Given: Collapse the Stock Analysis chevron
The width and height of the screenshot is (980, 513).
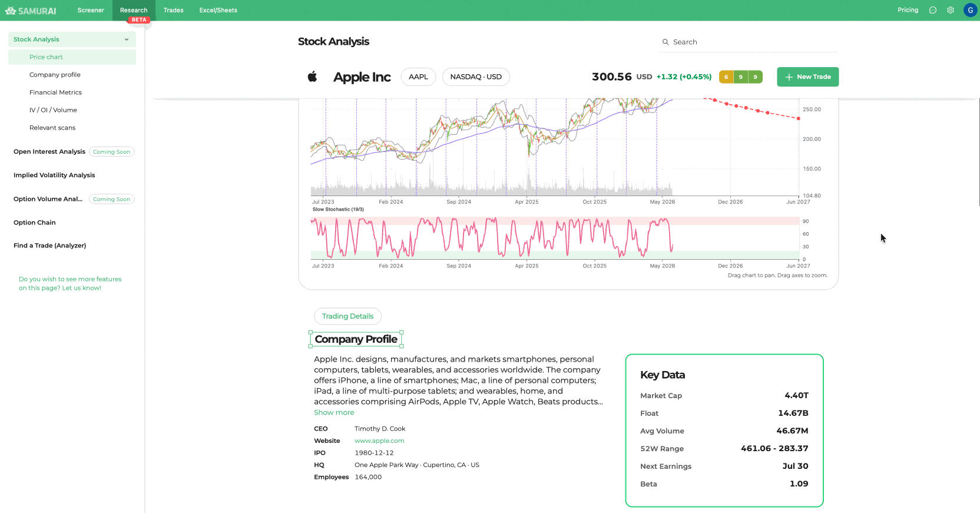Looking at the screenshot, I should pos(127,39).
